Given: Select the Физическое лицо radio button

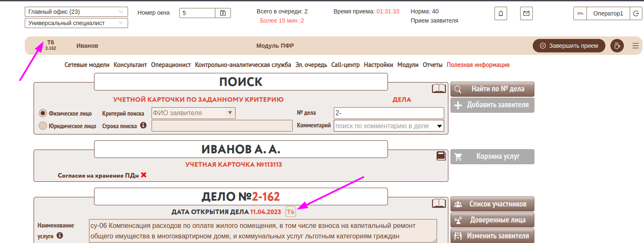Looking at the screenshot, I should (x=42, y=113).
